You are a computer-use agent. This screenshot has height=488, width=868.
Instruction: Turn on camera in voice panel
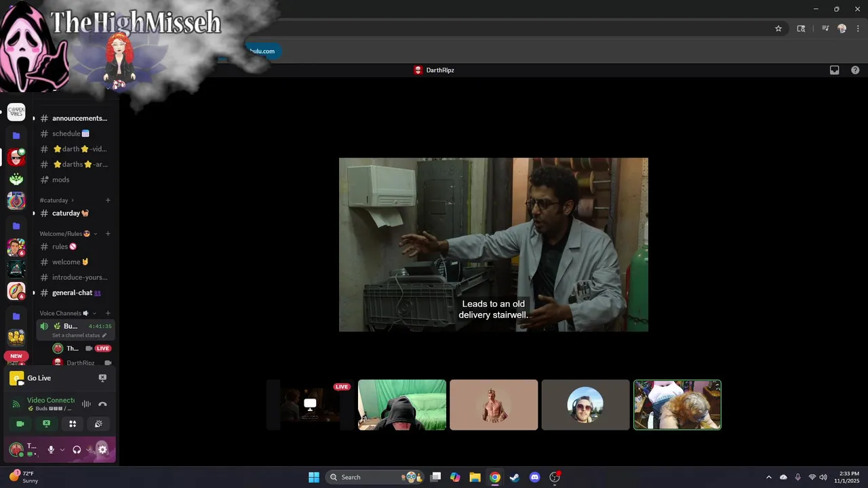[x=20, y=424]
